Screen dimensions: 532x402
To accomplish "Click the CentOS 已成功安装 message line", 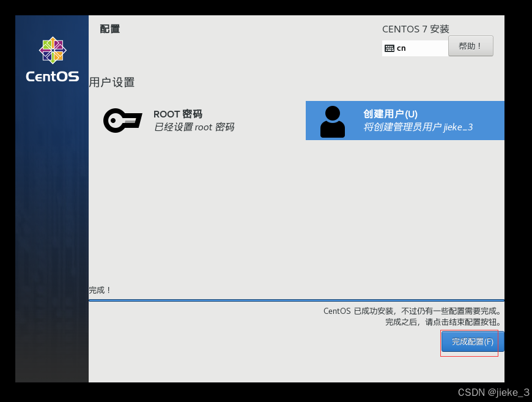I will click(412, 311).
